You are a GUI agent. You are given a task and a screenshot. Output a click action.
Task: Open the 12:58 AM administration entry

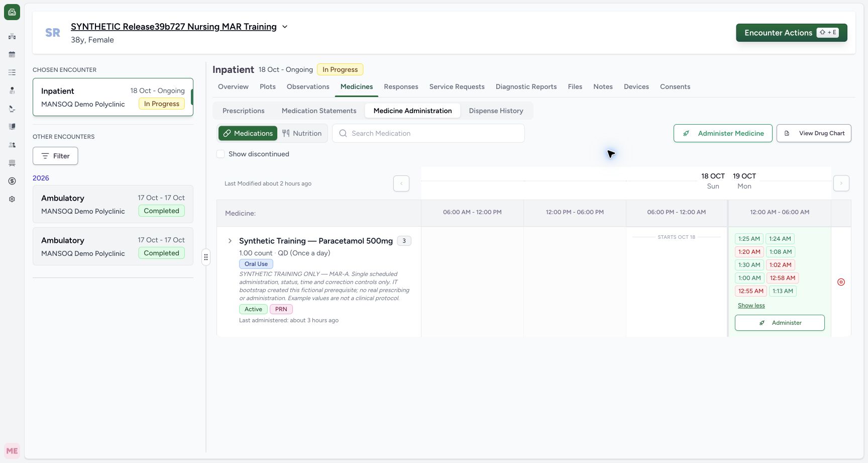pos(783,278)
